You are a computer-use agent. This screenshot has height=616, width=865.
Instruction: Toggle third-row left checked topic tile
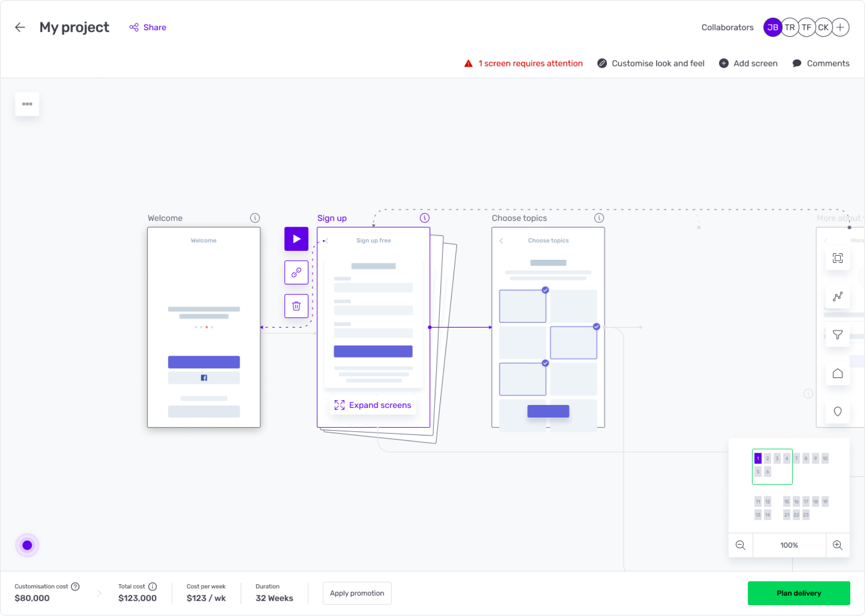coord(522,379)
